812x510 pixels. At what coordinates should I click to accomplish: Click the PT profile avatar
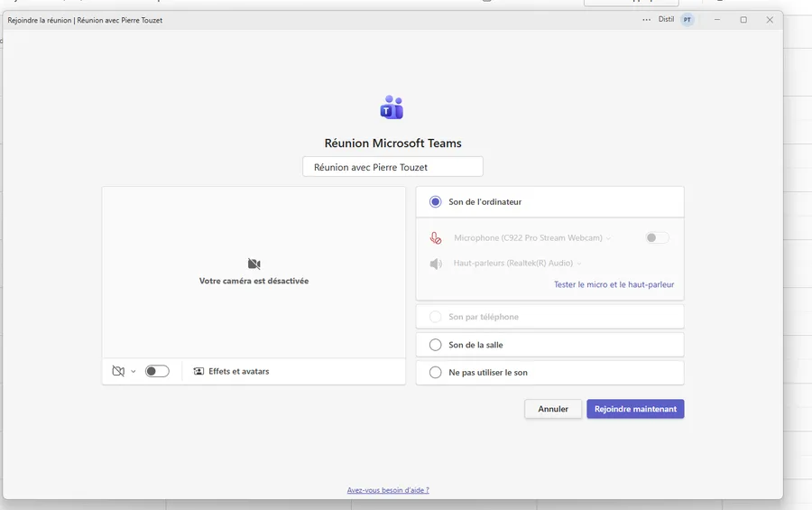687,20
